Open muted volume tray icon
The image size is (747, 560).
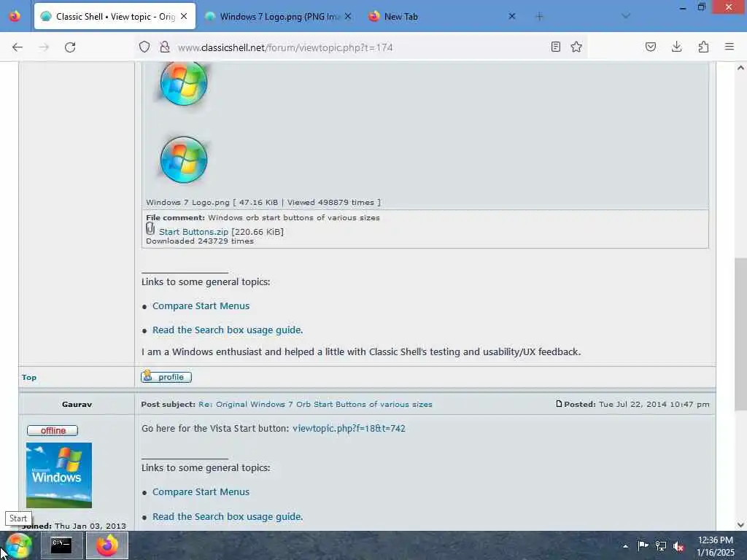coord(679,546)
